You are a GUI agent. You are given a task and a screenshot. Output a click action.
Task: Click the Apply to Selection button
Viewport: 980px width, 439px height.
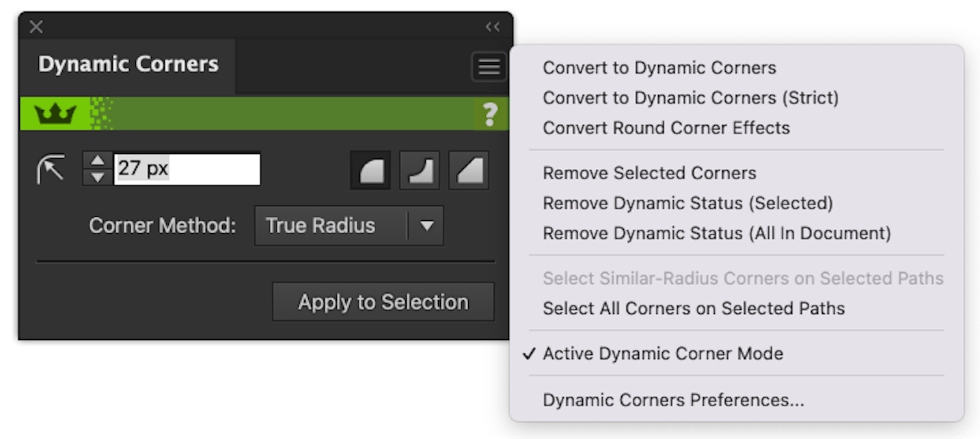click(x=382, y=301)
